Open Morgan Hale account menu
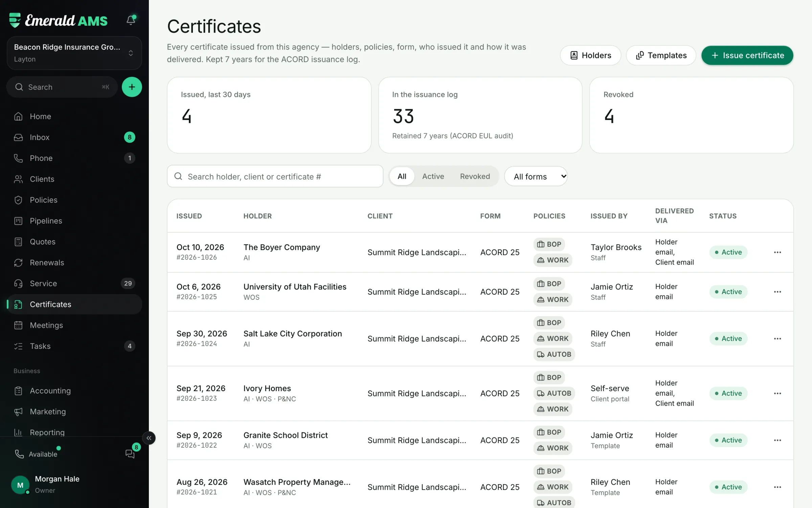812x508 pixels. [x=74, y=484]
